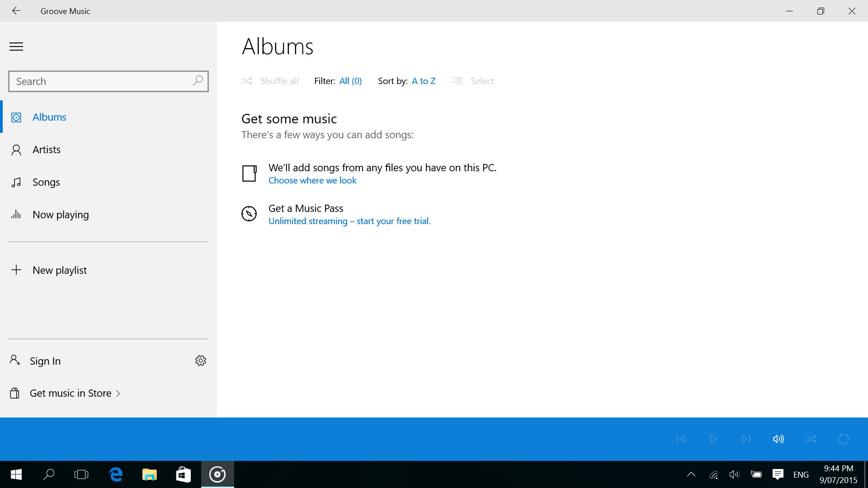The image size is (868, 488).
Task: Expand Get music in Store chevron
Action: tap(118, 393)
